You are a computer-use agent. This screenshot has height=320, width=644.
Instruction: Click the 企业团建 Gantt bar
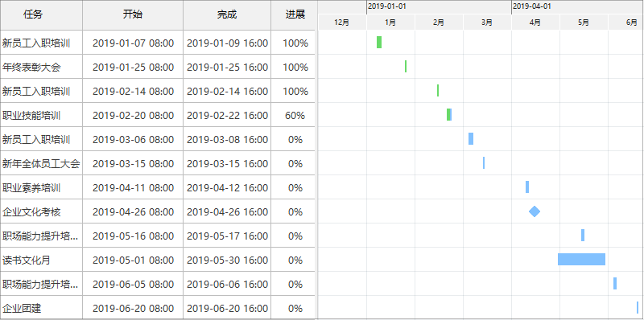tap(638, 308)
